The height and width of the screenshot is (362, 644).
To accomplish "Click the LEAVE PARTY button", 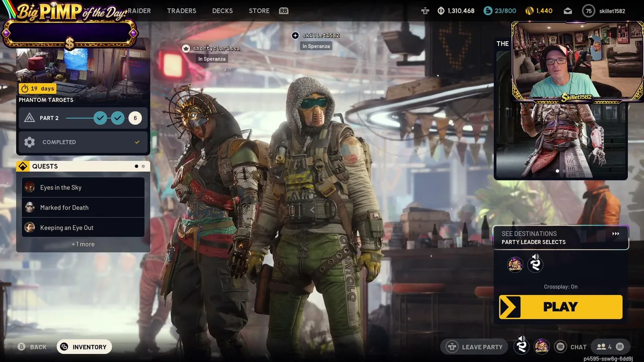I will coord(475,347).
